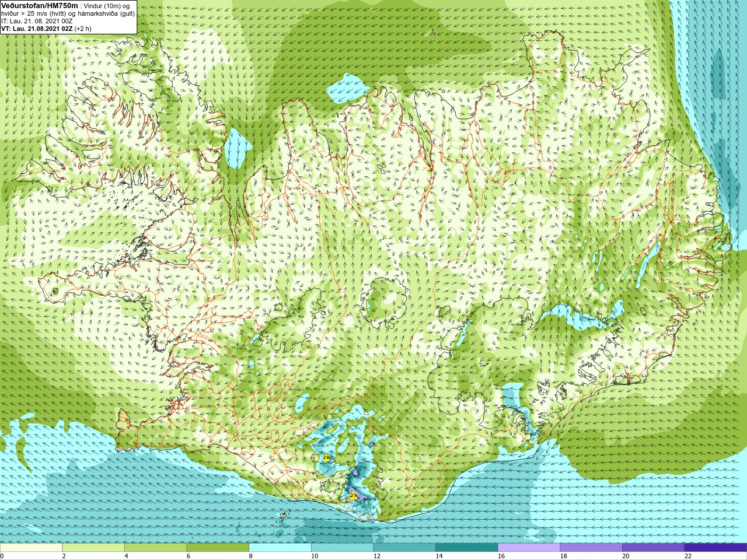Image resolution: width=747 pixels, height=560 pixels.
Task: Pick the 10–12 m/s turquoise legend swatch
Action: click(x=342, y=548)
